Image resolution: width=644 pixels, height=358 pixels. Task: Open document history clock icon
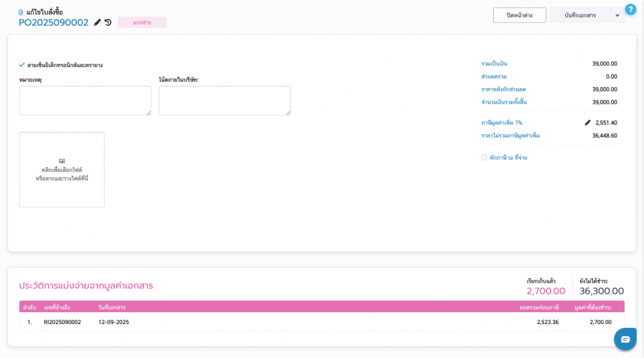tap(108, 23)
